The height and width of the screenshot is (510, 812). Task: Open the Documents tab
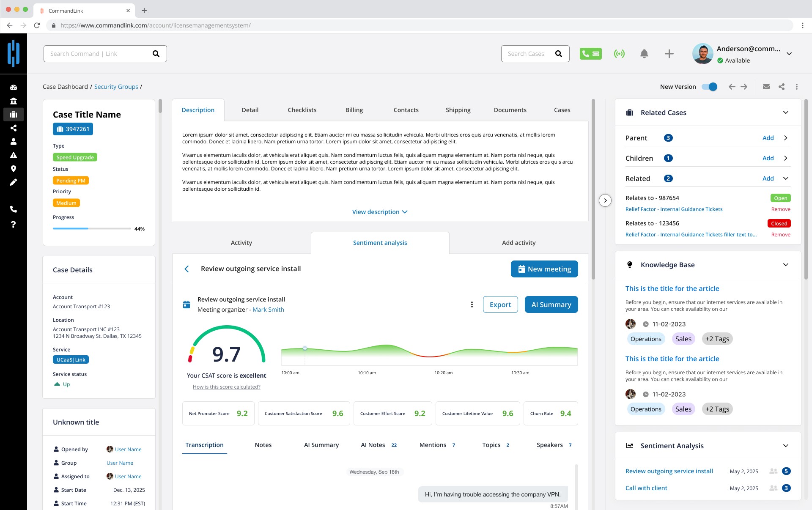click(x=510, y=110)
